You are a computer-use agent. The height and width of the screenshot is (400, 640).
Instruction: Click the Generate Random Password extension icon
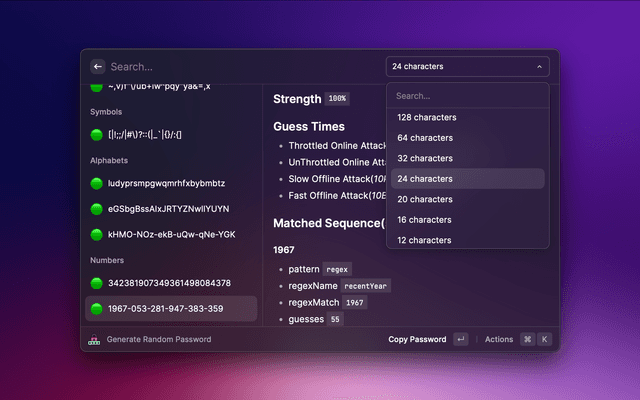pos(95,339)
